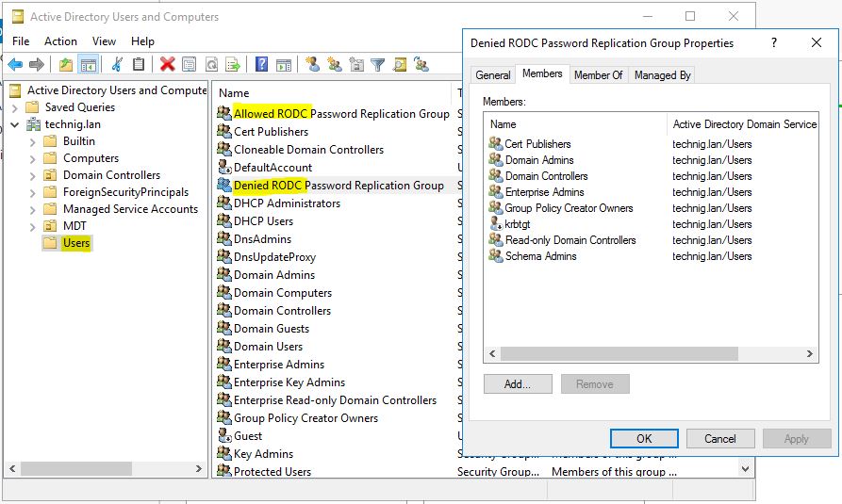Collapse the technig.lan domain node
The width and height of the screenshot is (842, 504).
(15, 125)
